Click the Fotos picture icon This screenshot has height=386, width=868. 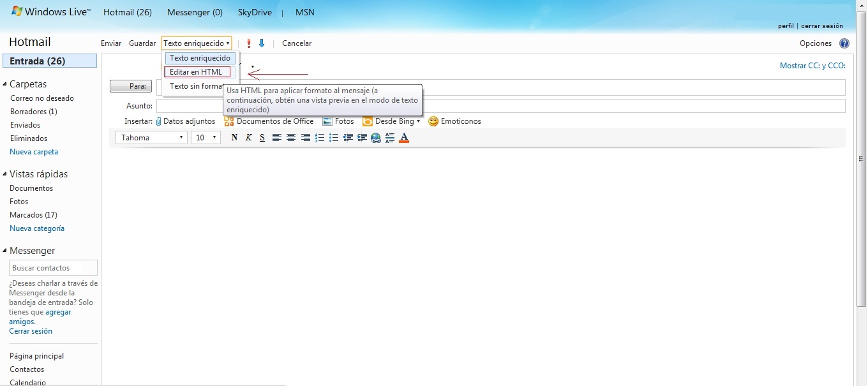(327, 121)
